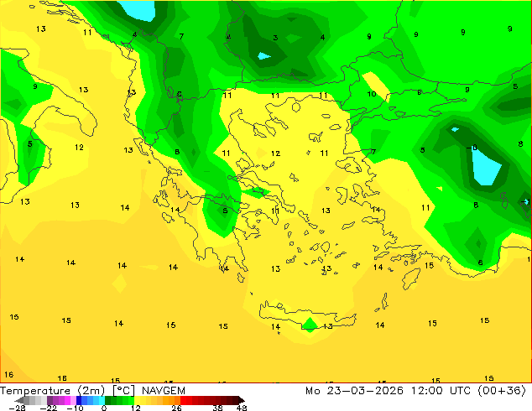Click the "NAVGEM" model name
Image resolution: width=532 pixels, height=411 pixels.
164,391
